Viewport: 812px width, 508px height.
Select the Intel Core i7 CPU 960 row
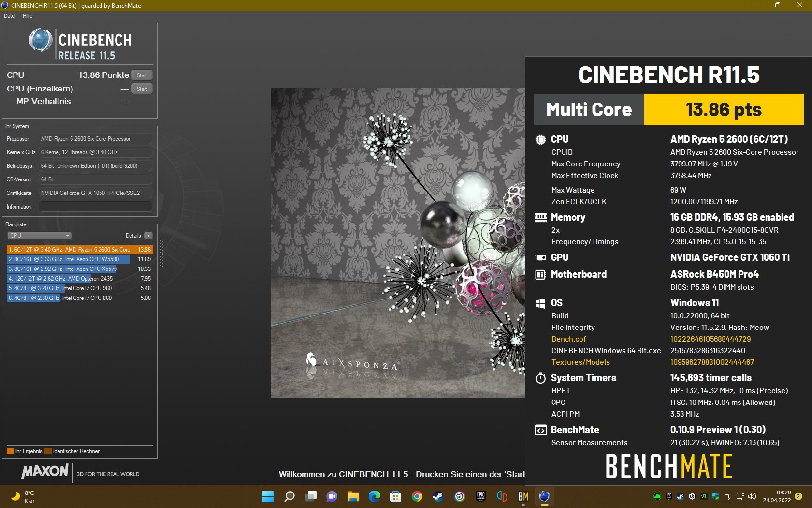click(80, 288)
